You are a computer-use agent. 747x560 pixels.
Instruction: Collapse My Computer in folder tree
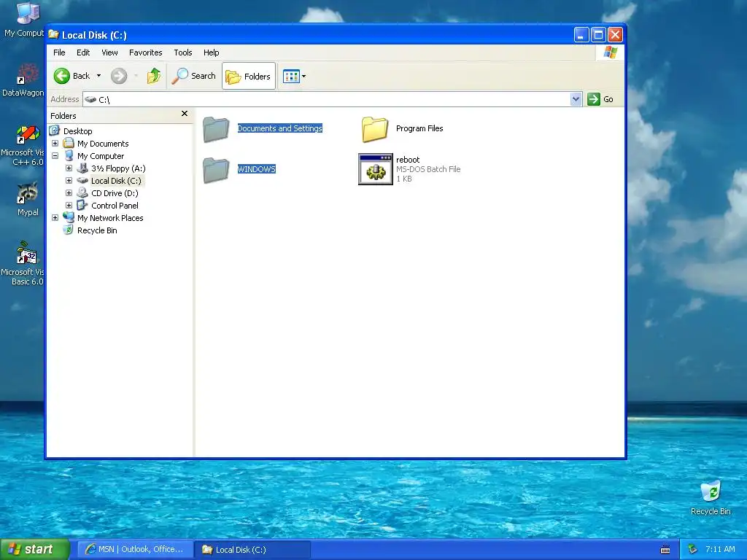coord(55,156)
